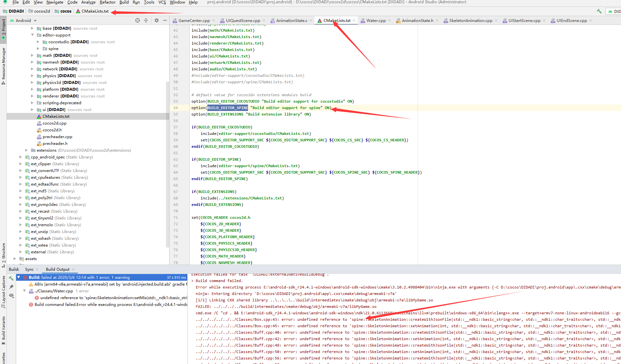Switch to the Water.cpp editor tab
Viewport: 621px width, 364px height.
pyautogui.click(x=376, y=20)
